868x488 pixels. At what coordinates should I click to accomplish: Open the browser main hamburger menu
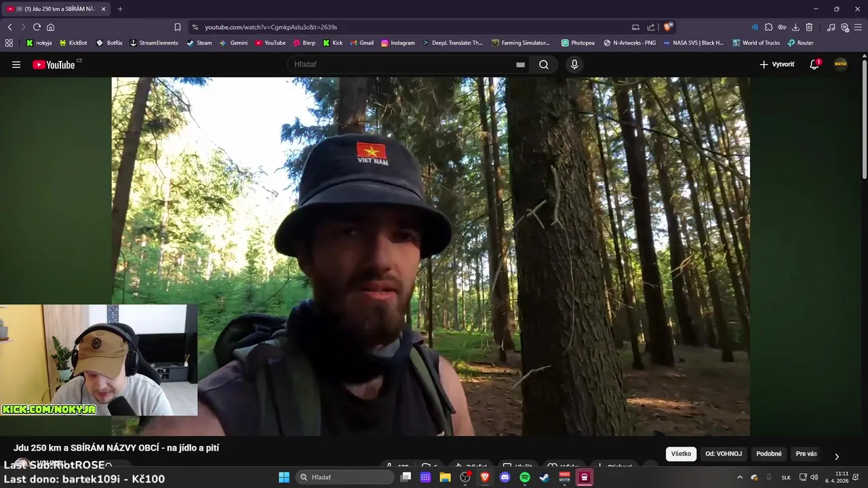(859, 27)
